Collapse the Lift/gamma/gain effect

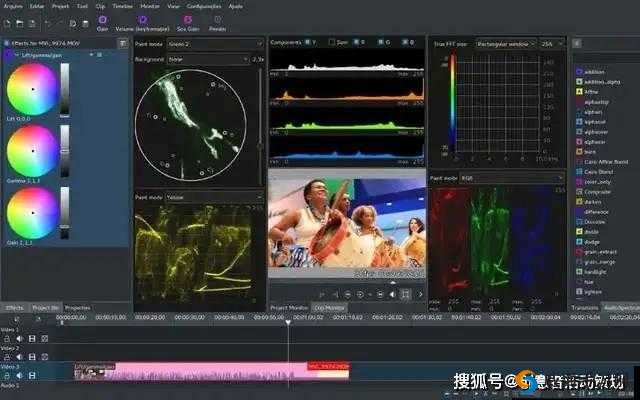(17, 55)
